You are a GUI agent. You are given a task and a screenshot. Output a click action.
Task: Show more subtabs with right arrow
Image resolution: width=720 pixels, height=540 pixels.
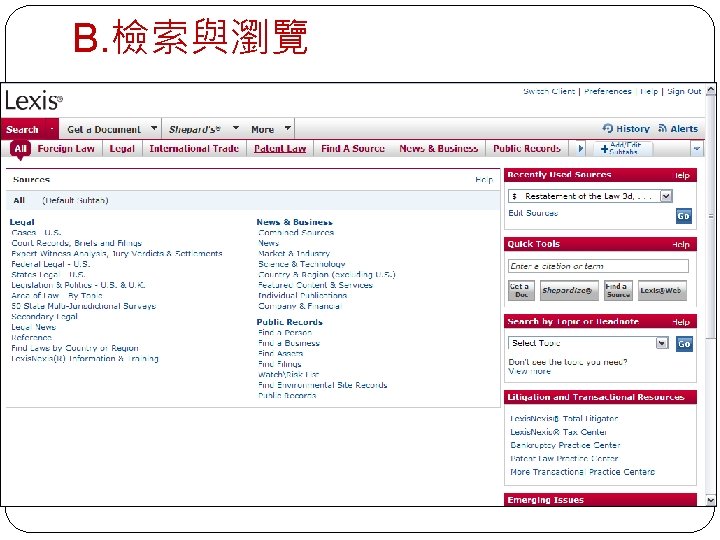[580, 149]
